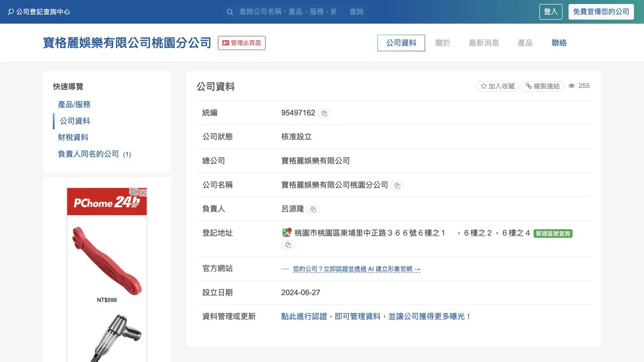Click the massage gun ad product image

click(x=117, y=337)
